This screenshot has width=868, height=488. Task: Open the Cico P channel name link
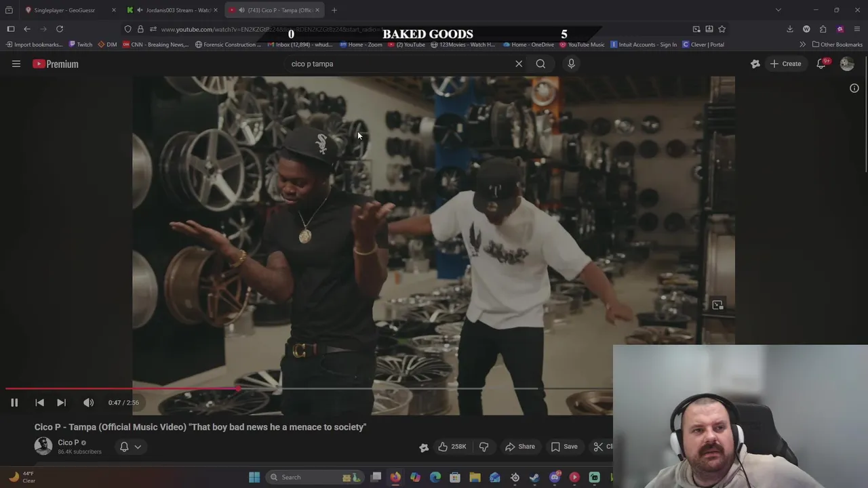[x=68, y=443]
